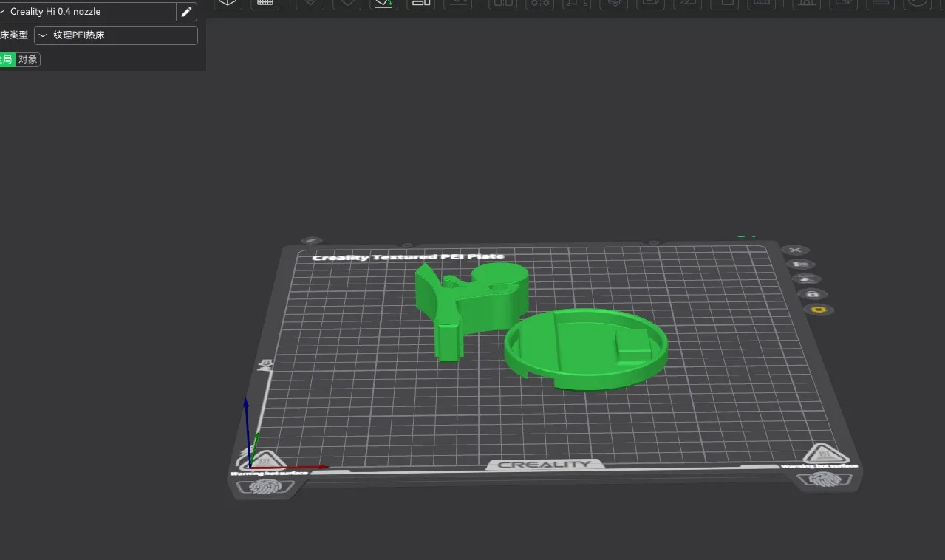The width and height of the screenshot is (945, 560).
Task: Click the plate icon directly above the lock
Action: pos(805,279)
